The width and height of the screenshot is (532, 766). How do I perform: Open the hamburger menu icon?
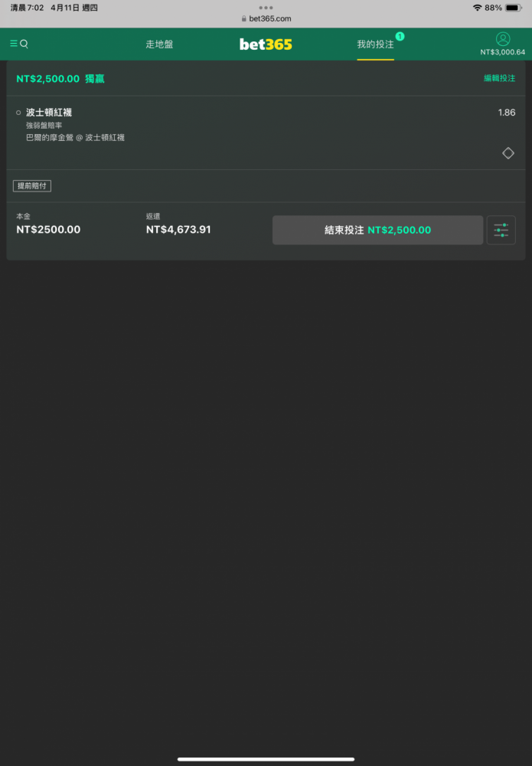(x=13, y=44)
